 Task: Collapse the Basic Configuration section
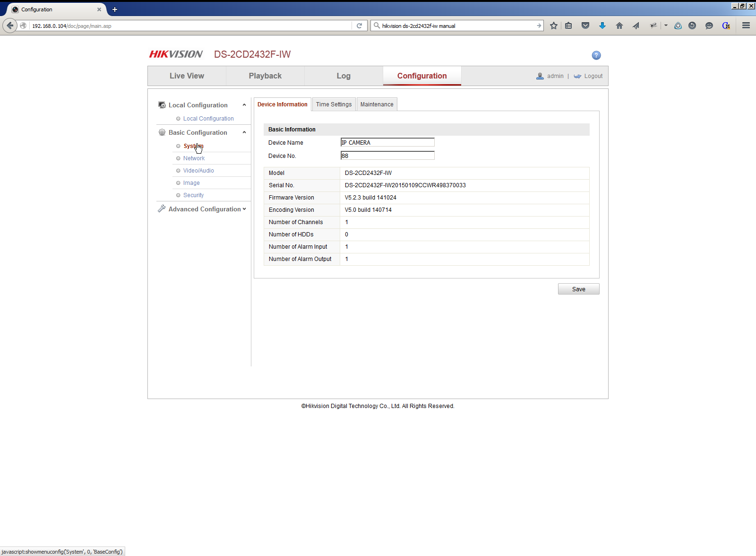coord(244,132)
